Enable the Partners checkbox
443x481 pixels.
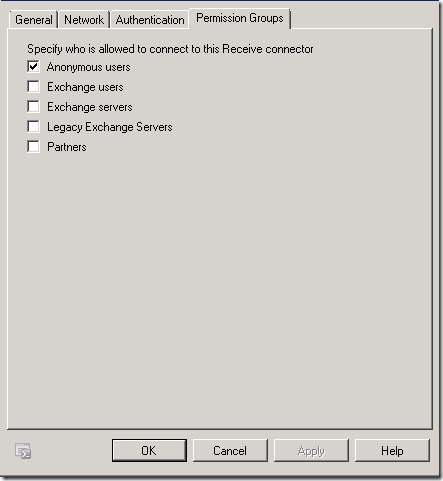point(33,147)
